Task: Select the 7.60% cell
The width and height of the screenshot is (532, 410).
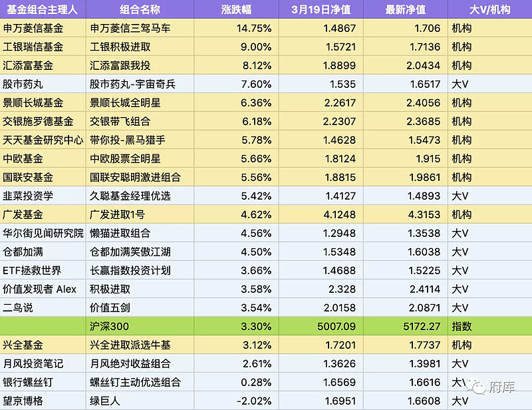Action: [236, 84]
